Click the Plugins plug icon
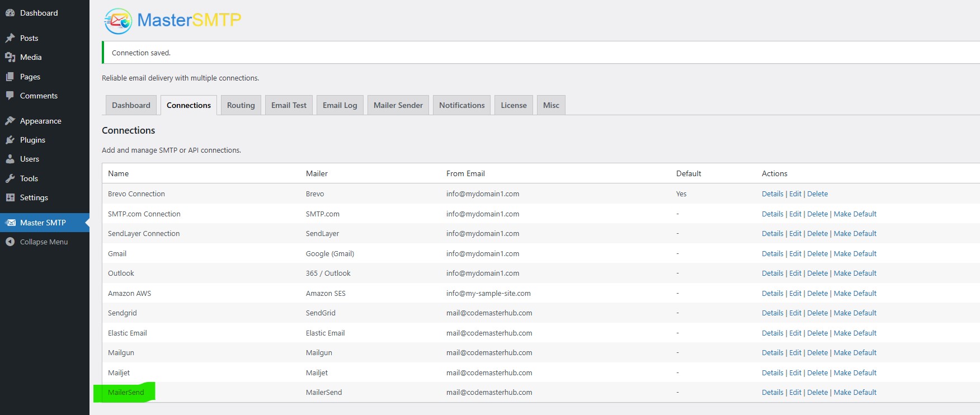The image size is (980, 415). tap(10, 140)
